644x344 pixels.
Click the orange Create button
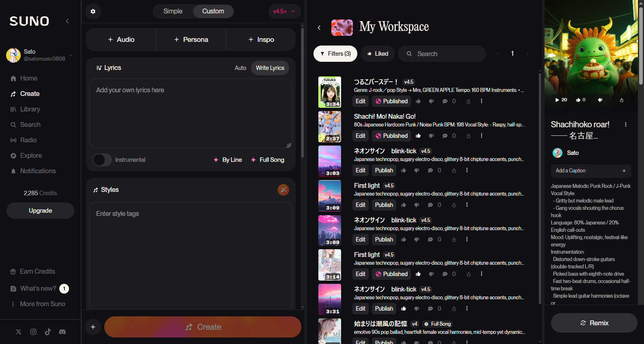(x=203, y=327)
